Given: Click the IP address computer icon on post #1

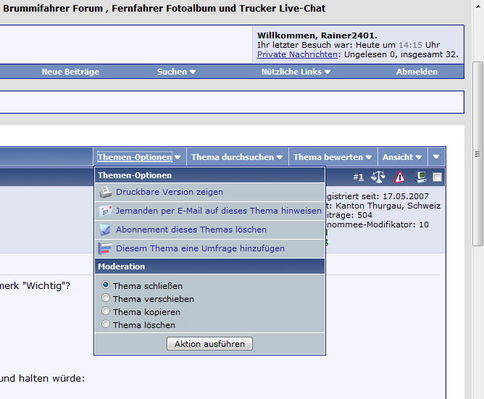Looking at the screenshot, I should pyautogui.click(x=421, y=177).
